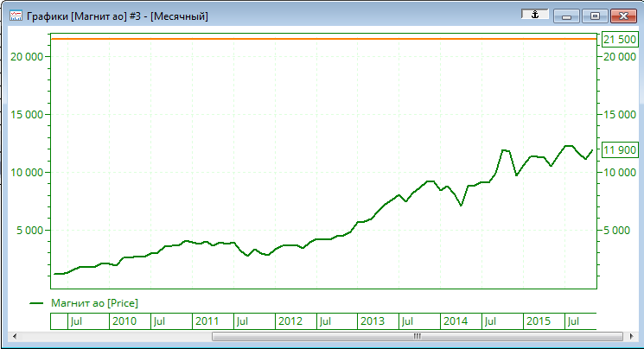Click the empty scrollbar track left of thumb
This screenshot has height=349, width=644.
[112, 336]
